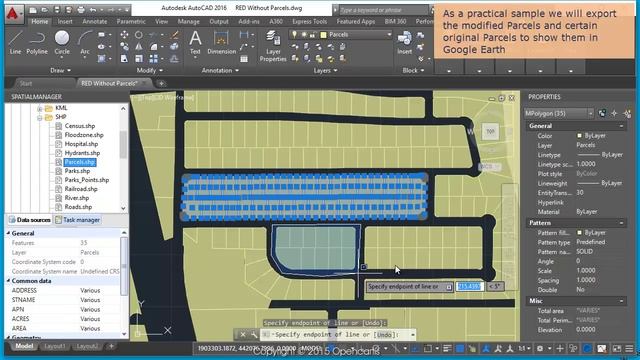Activate the Move tool in Modify
640x360 pixels.
tap(124, 35)
